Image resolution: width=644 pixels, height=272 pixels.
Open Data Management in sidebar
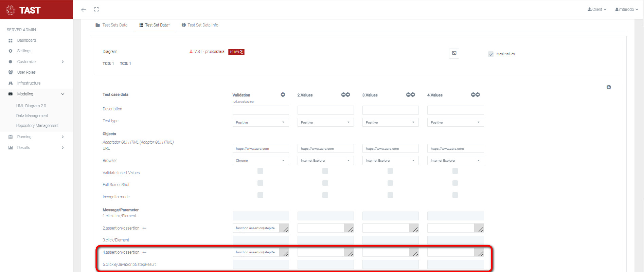[x=32, y=116]
